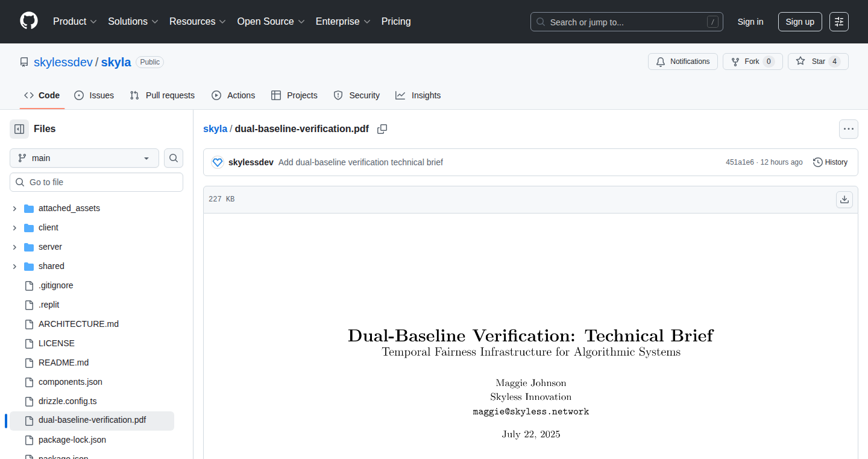Open command palette icon in header
Screen dimensions: 868x459
(839, 22)
